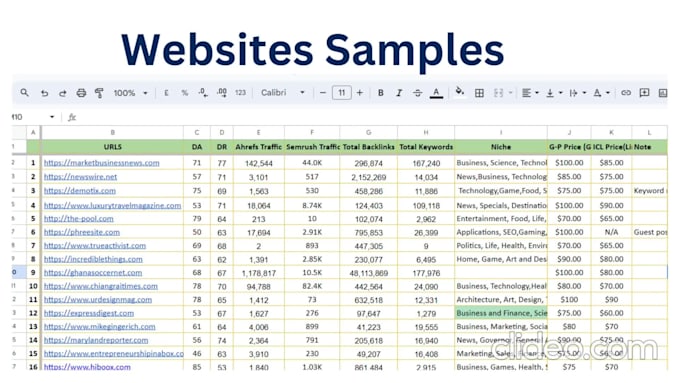Open the name box dropdown arrow
Viewport: 680px width, 383px height.
pyautogui.click(x=52, y=117)
